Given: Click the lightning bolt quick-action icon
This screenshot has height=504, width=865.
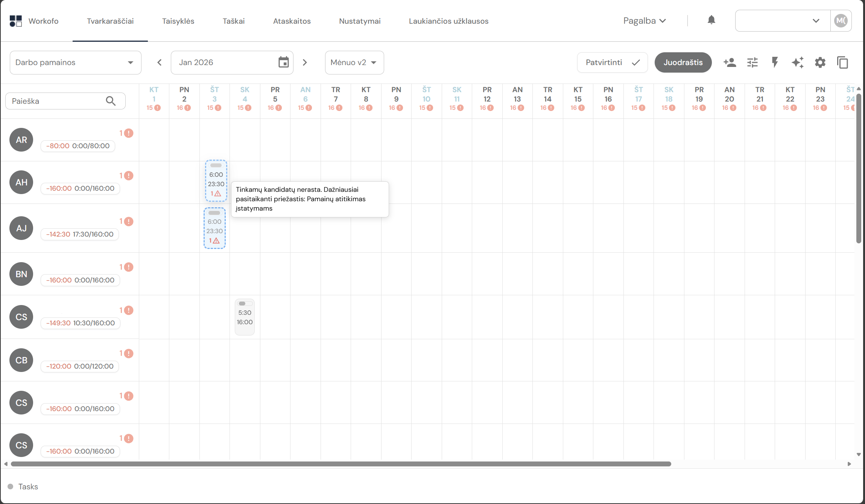Looking at the screenshot, I should (775, 62).
